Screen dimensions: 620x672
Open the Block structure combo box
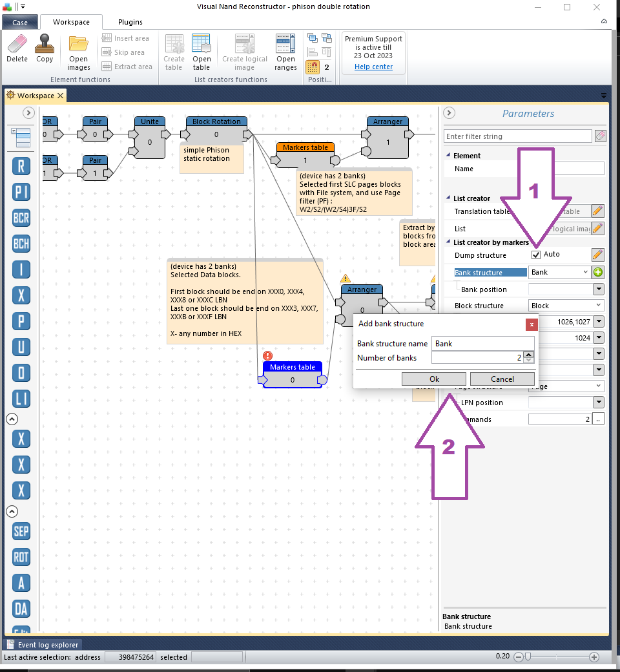click(x=566, y=306)
